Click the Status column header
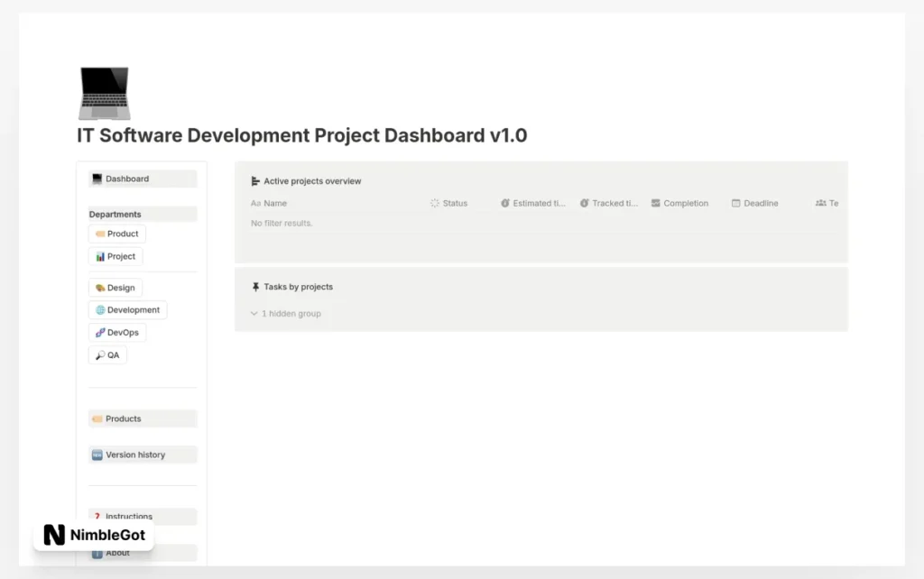The width and height of the screenshot is (924, 579). pyautogui.click(x=449, y=203)
